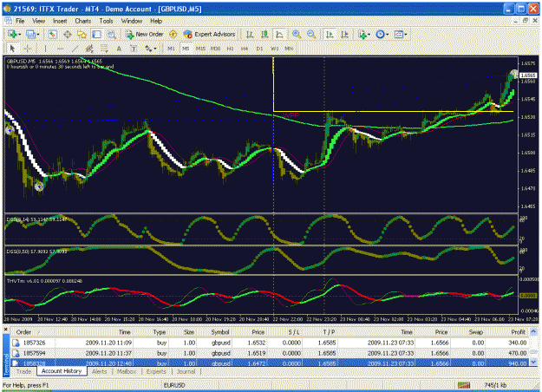Switch to the Trade tab in Terminal
Image resolution: width=542 pixels, height=392 pixels.
(x=24, y=371)
